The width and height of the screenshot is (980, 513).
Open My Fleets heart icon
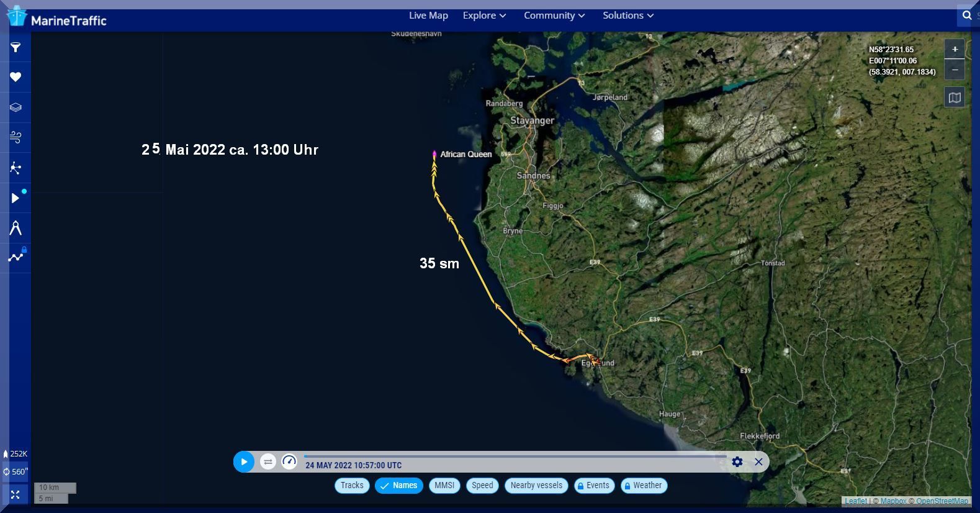16,77
